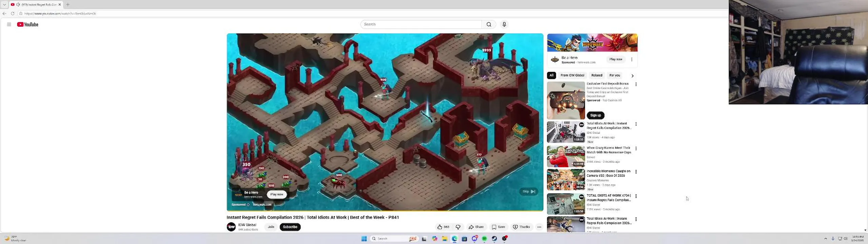Viewport: 868px width, 244px height.
Task: Open the taskbar clock and date
Action: (857, 239)
